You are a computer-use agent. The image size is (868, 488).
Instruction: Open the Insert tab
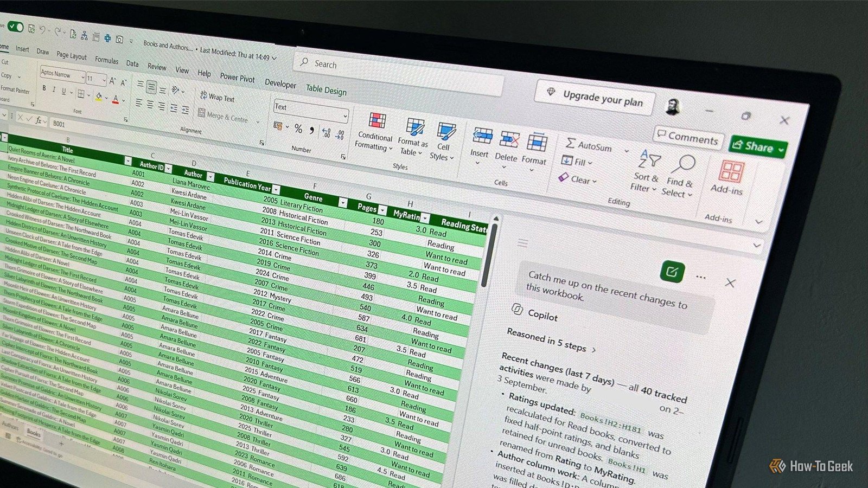(x=22, y=49)
